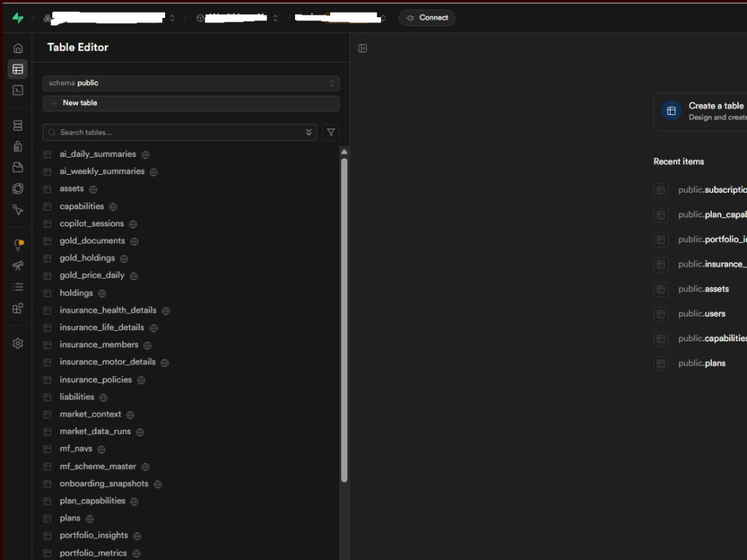Image resolution: width=747 pixels, height=560 pixels.
Task: Open the insurance_life_details table
Action: pos(102,328)
